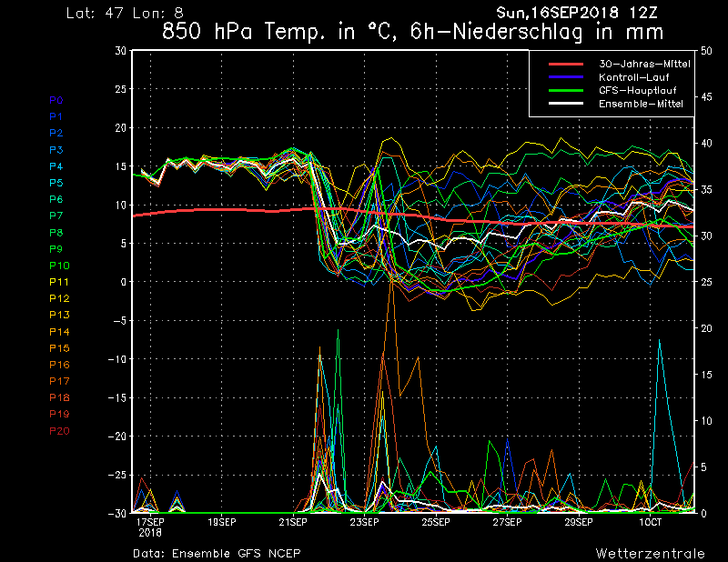
Task: Select the P19 member label
Action: 59,414
